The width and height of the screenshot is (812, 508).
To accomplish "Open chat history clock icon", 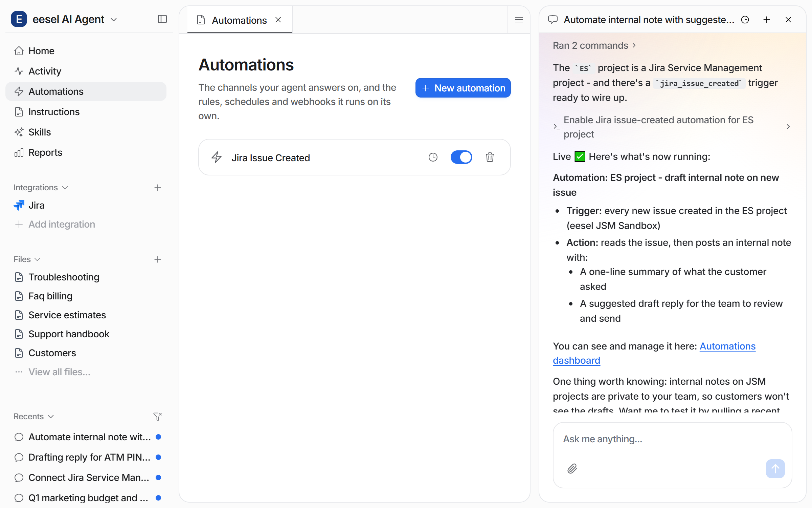I will 745,20.
